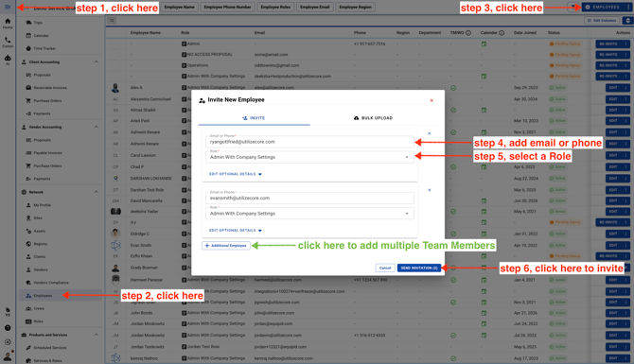
Task: Collapse the Client Accounting section
Action: coord(97,61)
